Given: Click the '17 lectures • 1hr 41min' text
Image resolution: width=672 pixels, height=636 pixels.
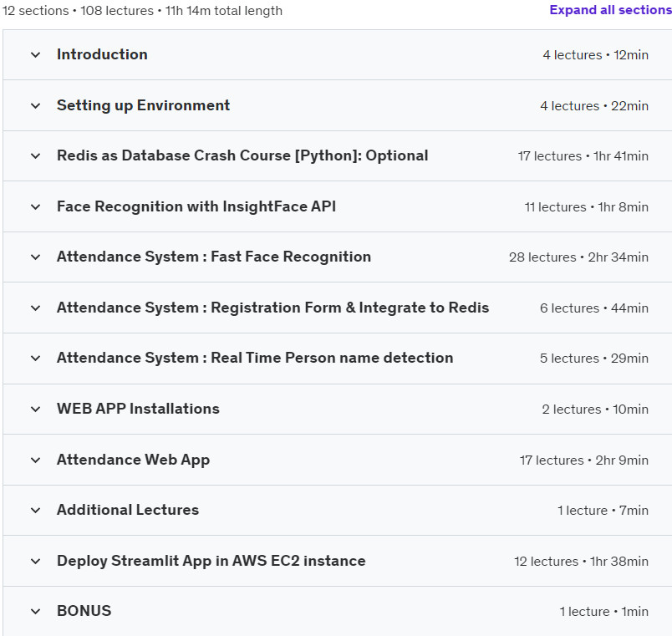Looking at the screenshot, I should [583, 156].
